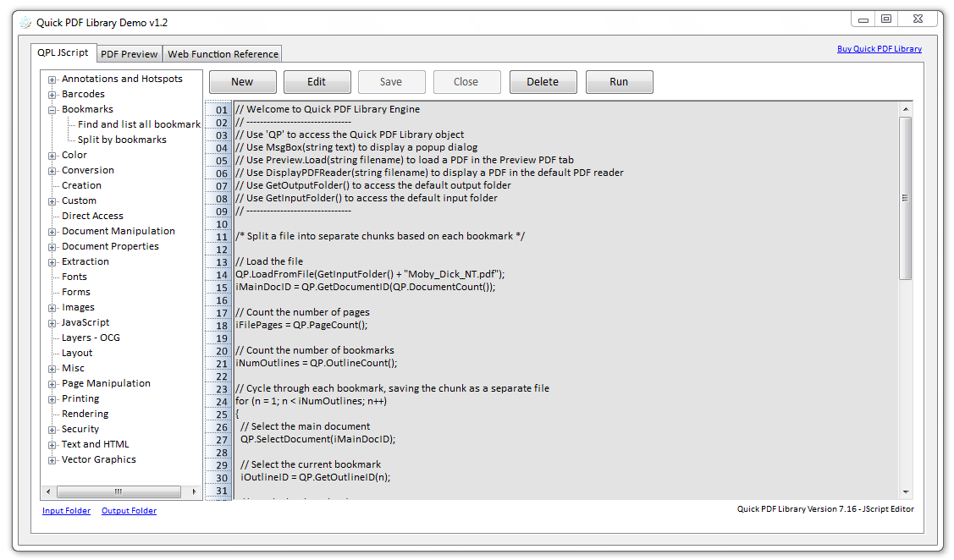Viewport: 954px width, 560px height.
Task: Expand the Vector Graphics node
Action: point(52,460)
